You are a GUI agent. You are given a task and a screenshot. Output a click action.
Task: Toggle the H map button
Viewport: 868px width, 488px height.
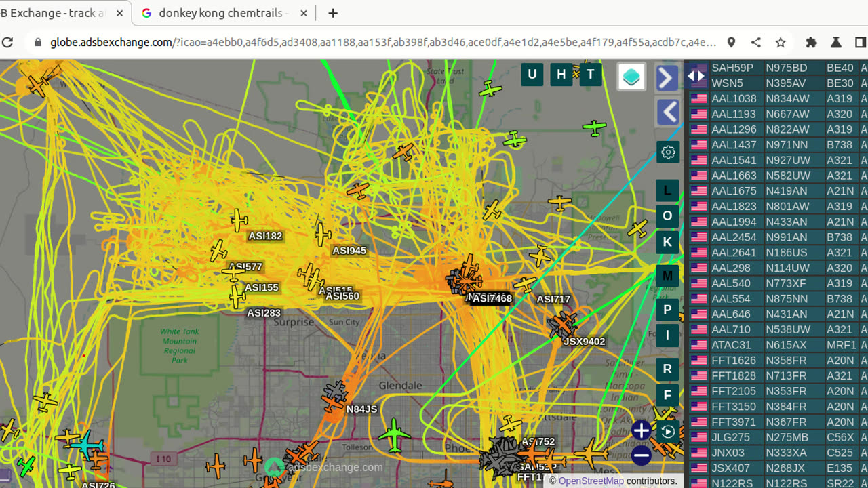561,75
